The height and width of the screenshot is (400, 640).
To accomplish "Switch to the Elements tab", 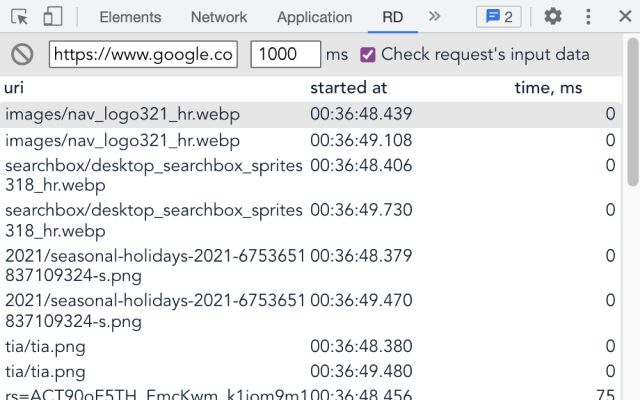I will tap(130, 17).
